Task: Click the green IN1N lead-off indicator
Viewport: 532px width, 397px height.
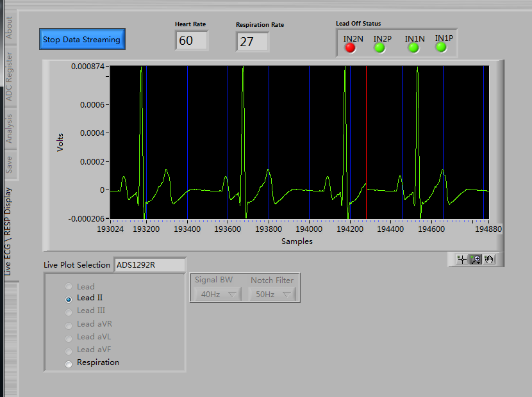Action: 413,48
